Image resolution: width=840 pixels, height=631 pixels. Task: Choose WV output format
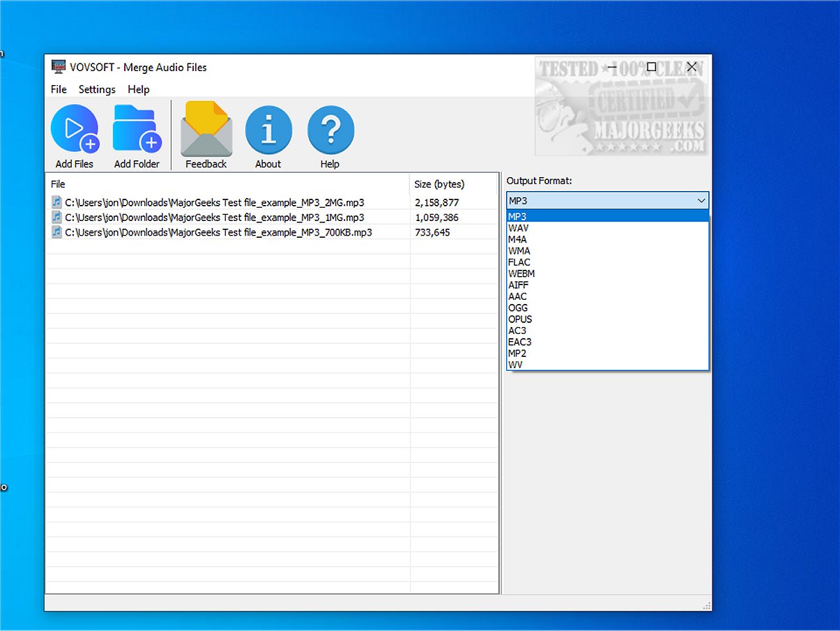pyautogui.click(x=608, y=365)
